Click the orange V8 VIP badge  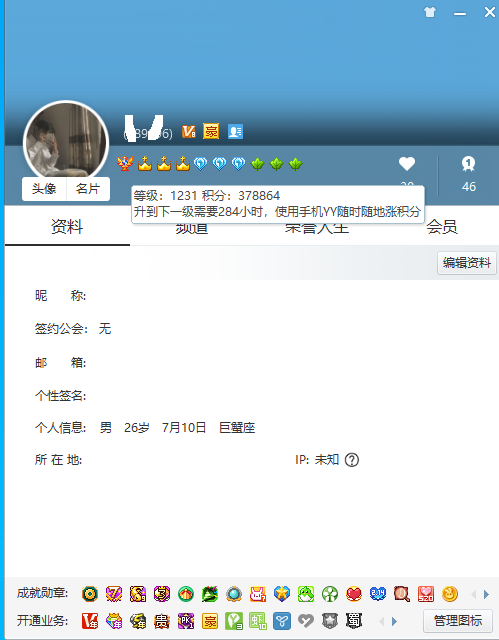pyautogui.click(x=188, y=131)
